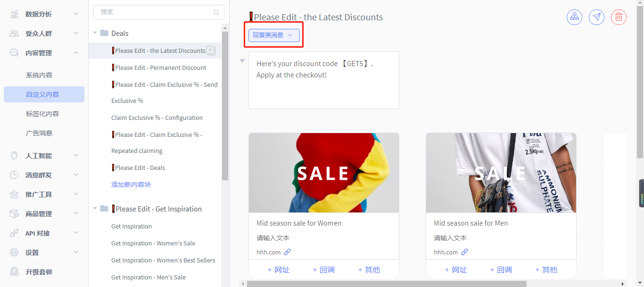644x287 pixels.
Task: Click the horizontal scrollbar under cards
Action: (x=387, y=284)
